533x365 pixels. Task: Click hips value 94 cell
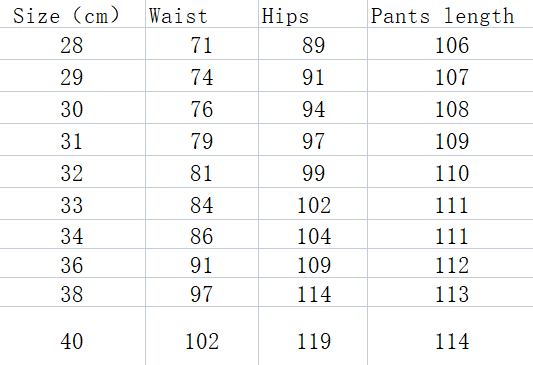click(x=313, y=107)
